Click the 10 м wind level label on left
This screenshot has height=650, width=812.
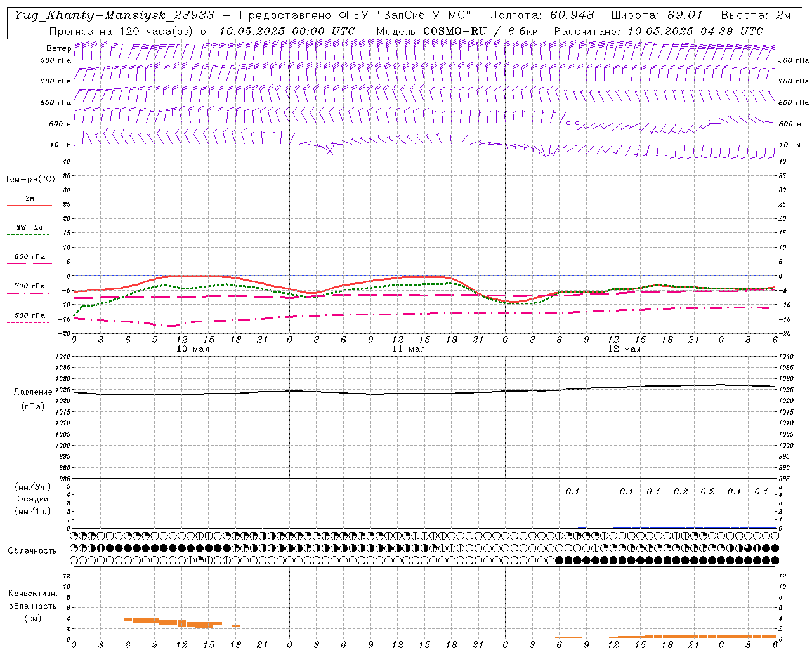[60, 145]
